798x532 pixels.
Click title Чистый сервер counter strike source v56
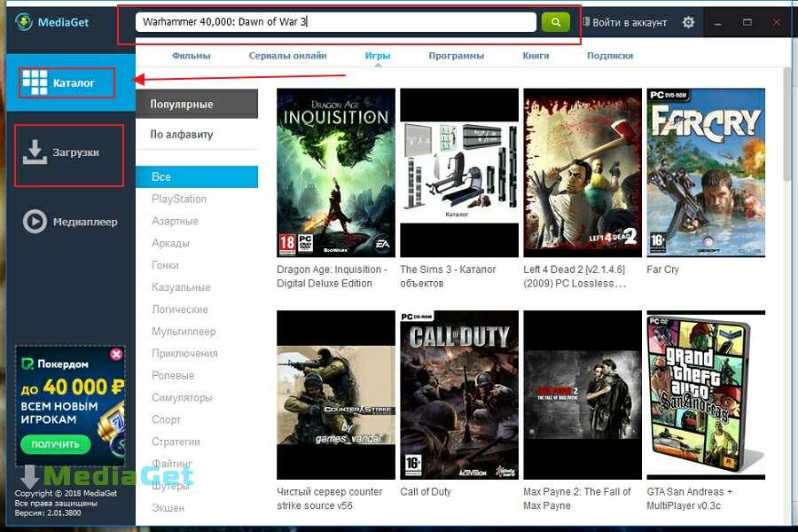point(329,498)
